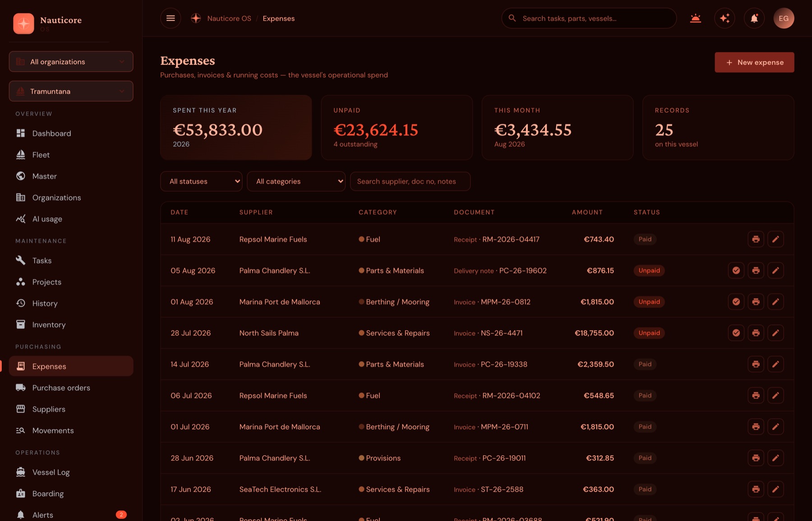The height and width of the screenshot is (521, 812).
Task: Open Fleet in sidebar
Action: 71,155
